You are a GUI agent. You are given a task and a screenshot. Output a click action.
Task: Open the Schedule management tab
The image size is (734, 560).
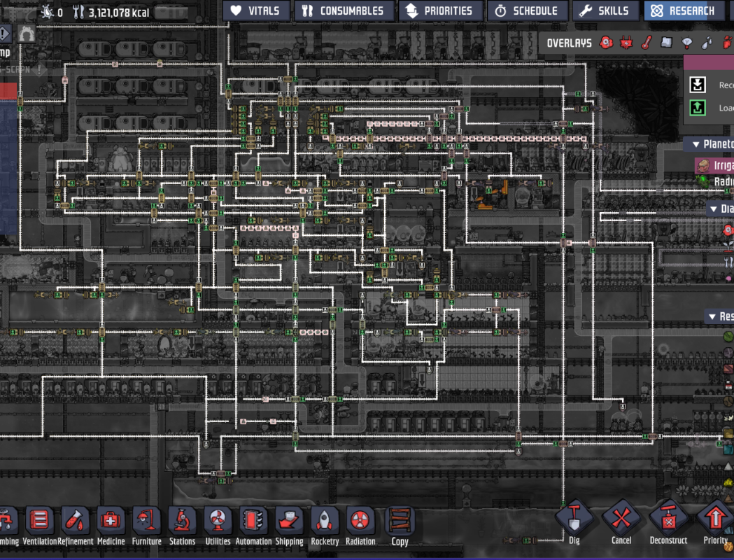point(527,10)
